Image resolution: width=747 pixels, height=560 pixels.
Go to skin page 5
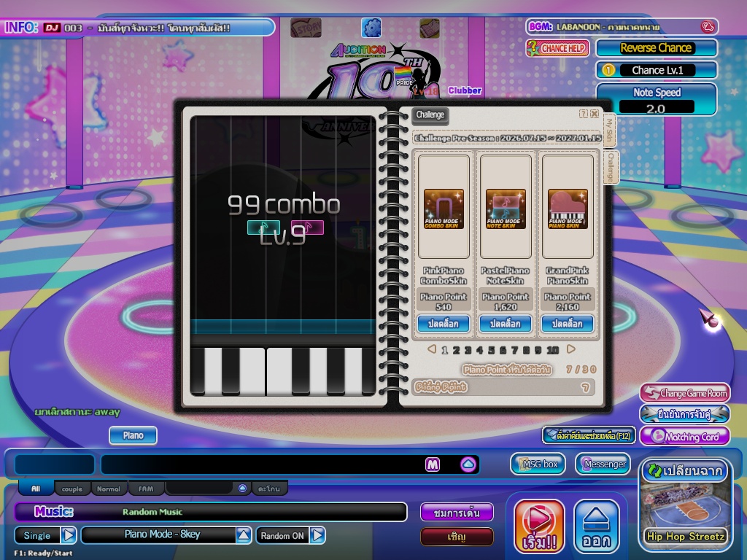491,351
